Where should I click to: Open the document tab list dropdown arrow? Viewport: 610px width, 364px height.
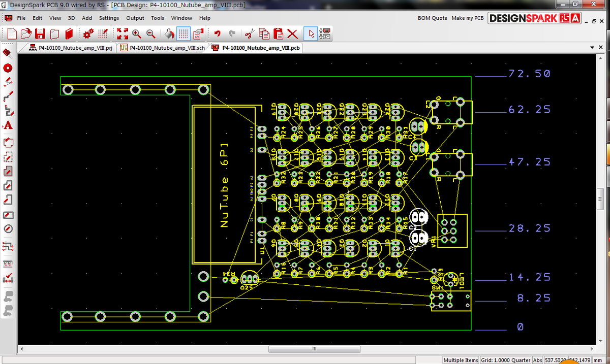pos(592,47)
